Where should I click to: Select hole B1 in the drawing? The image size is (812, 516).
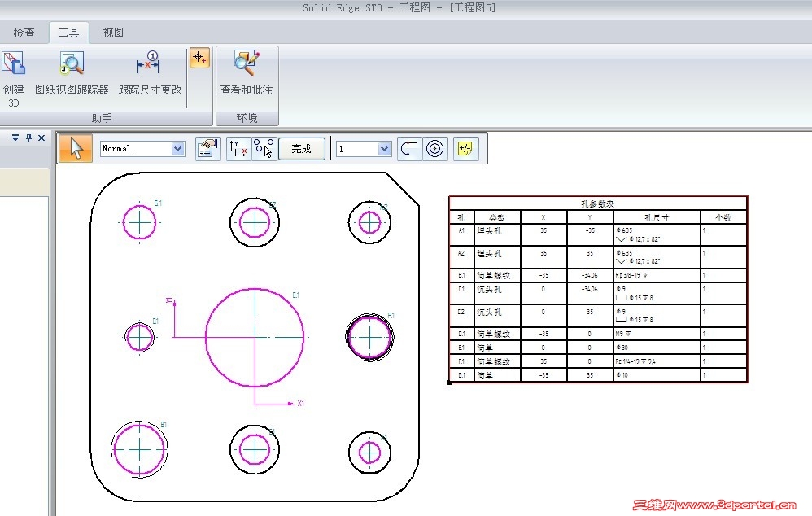139,449
